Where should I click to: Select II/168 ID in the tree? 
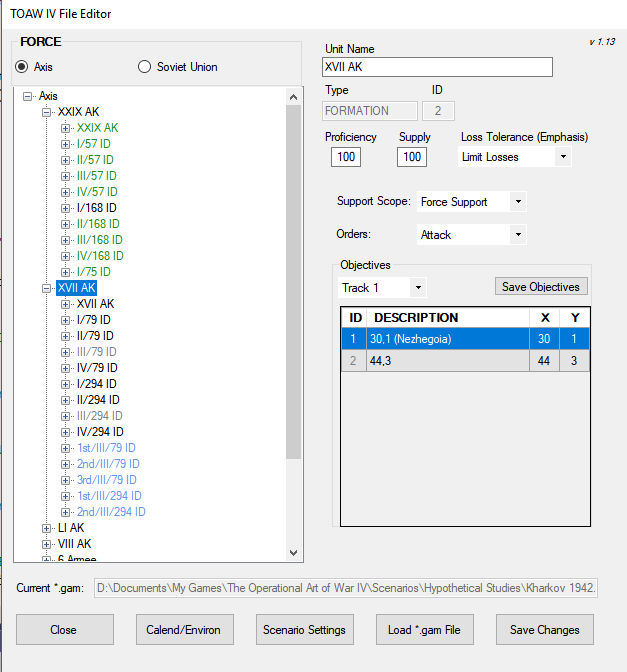coord(98,224)
